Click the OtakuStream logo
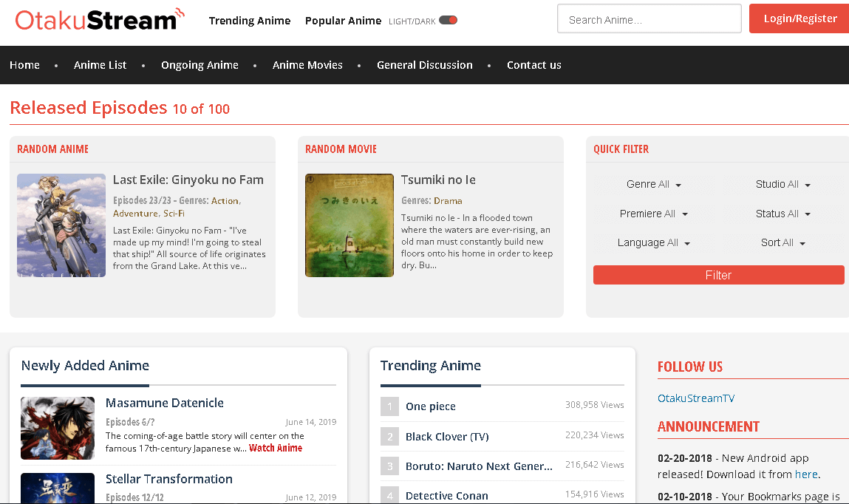Screen dimensions: 849x504 tap(100, 20)
